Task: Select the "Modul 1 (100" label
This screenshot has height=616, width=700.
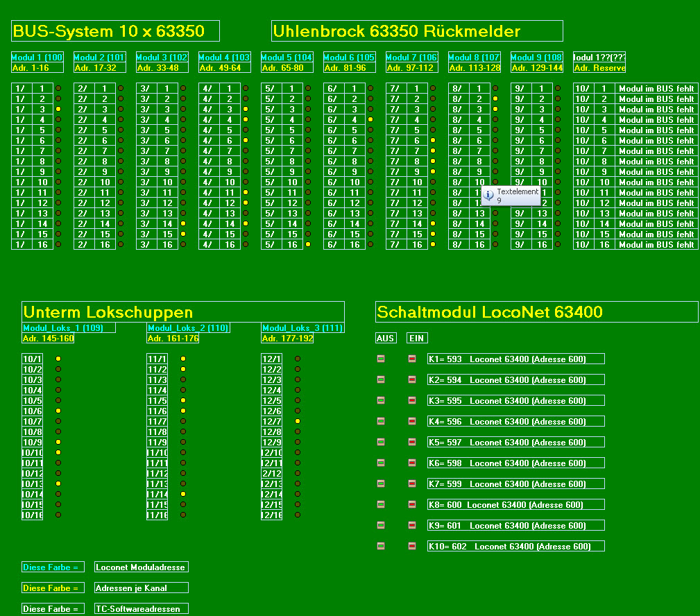Action: [37, 57]
